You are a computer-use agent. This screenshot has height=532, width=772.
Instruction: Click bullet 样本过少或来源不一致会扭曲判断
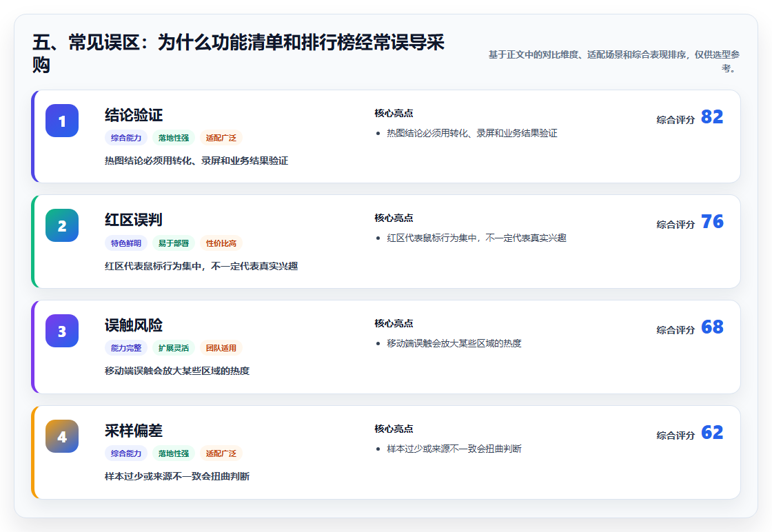pyautogui.click(x=454, y=449)
